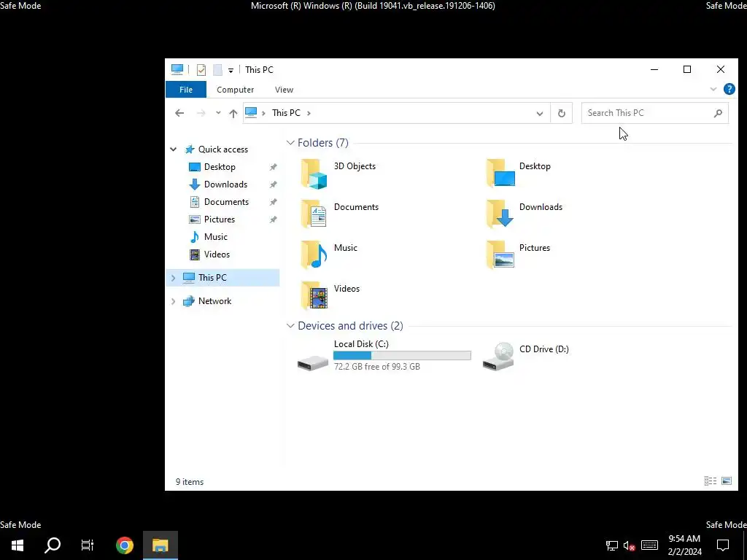The image size is (747, 560).
Task: Click the muted volume icon in the system tray
Action: coord(629,545)
